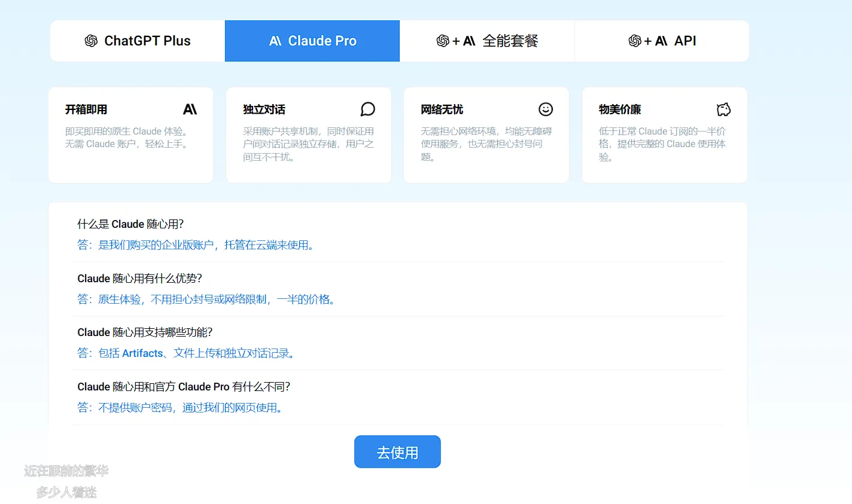
Task: Click the question about 官方 Claude Pro 有什么不同
Action: [x=184, y=387]
